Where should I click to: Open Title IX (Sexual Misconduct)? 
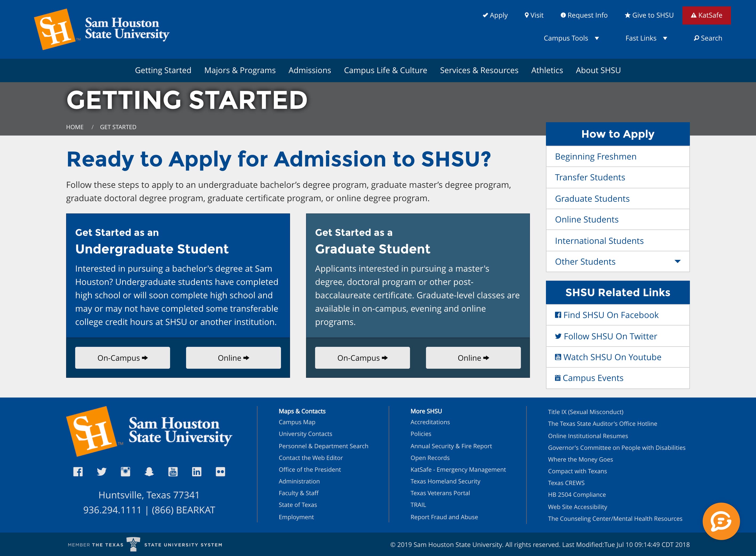pos(585,412)
